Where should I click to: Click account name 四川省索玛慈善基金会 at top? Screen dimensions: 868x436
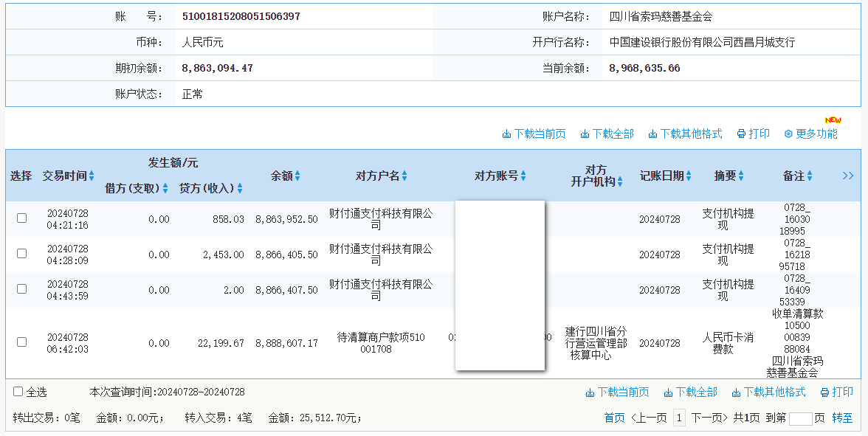click(661, 16)
